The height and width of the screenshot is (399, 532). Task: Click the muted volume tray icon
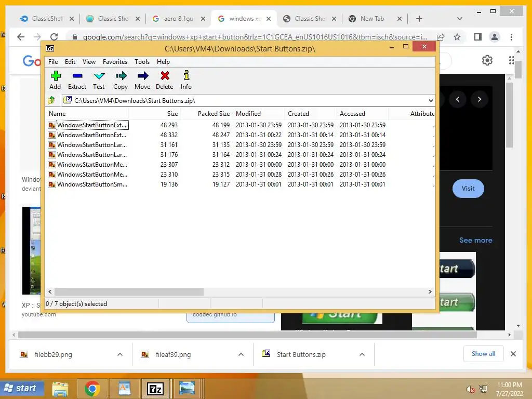(470, 389)
